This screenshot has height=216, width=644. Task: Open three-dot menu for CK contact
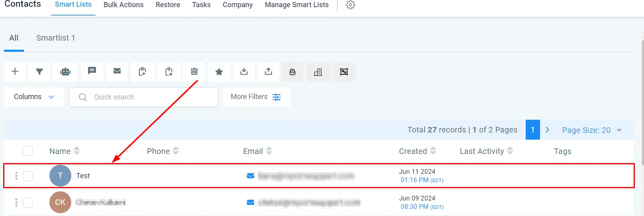point(16,202)
